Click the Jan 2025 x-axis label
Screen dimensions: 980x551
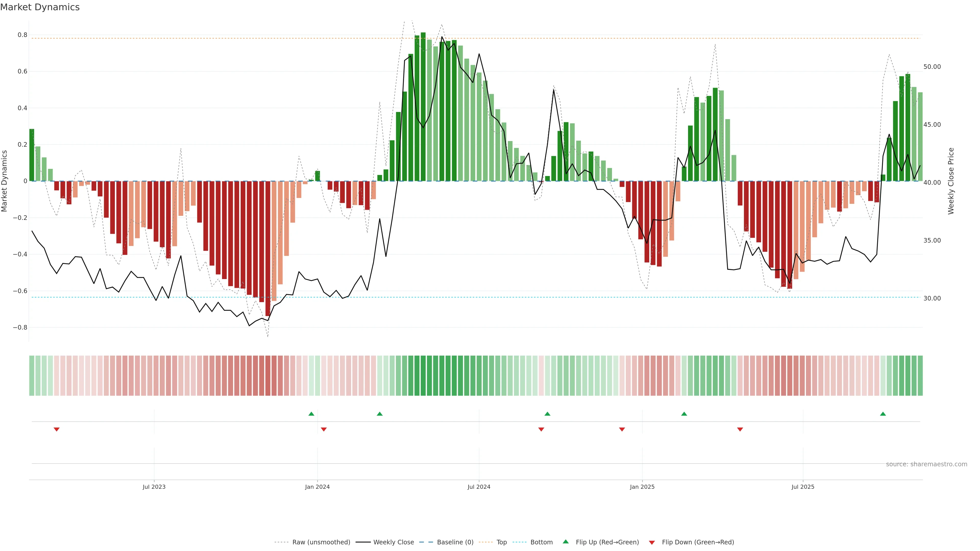click(642, 487)
